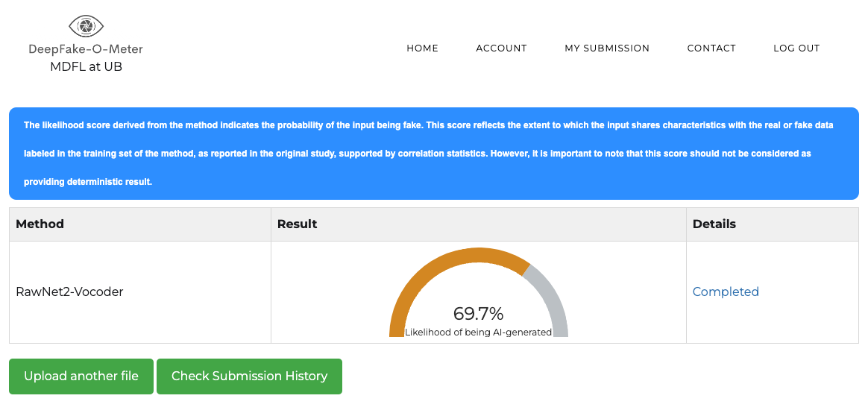This screenshot has width=868, height=416.
Task: Open the Completed details link
Action: [x=726, y=291]
